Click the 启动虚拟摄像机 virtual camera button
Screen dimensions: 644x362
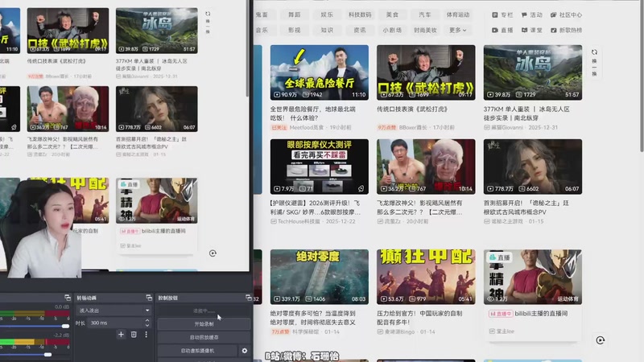click(197, 351)
